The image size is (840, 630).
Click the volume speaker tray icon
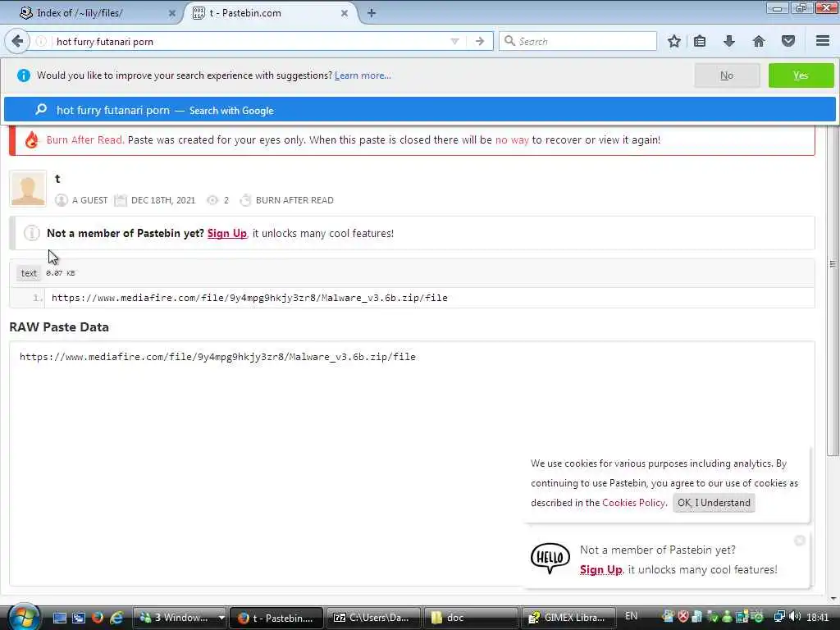(x=795, y=617)
